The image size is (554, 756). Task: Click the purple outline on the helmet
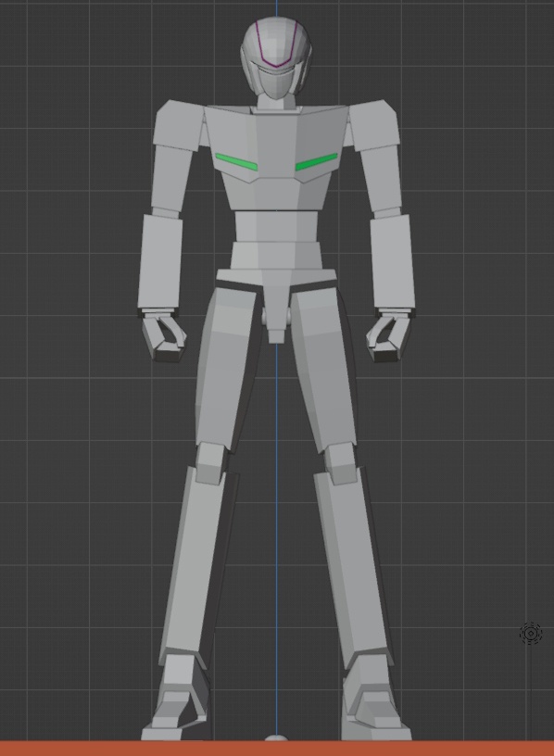pyautogui.click(x=276, y=44)
